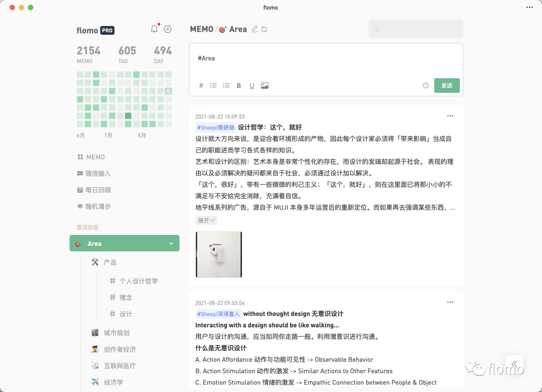Open the #Sheep/原研哉 tag link
The image size is (542, 392).
pos(216,127)
